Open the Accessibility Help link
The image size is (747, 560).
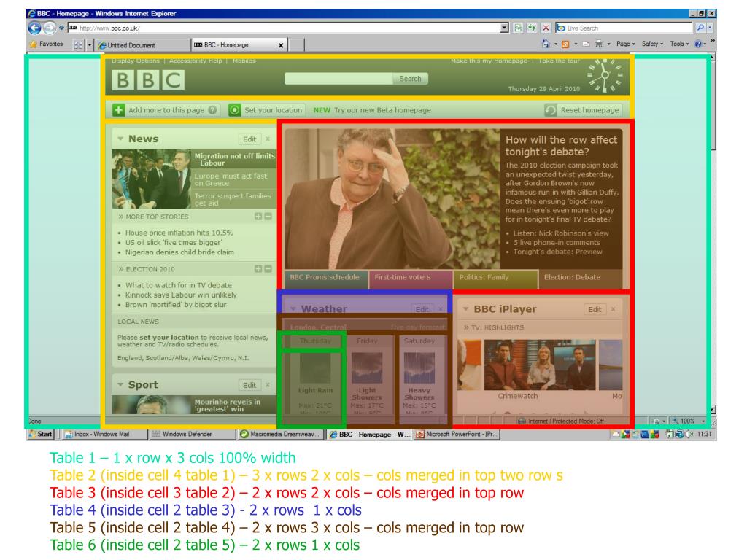pos(196,61)
